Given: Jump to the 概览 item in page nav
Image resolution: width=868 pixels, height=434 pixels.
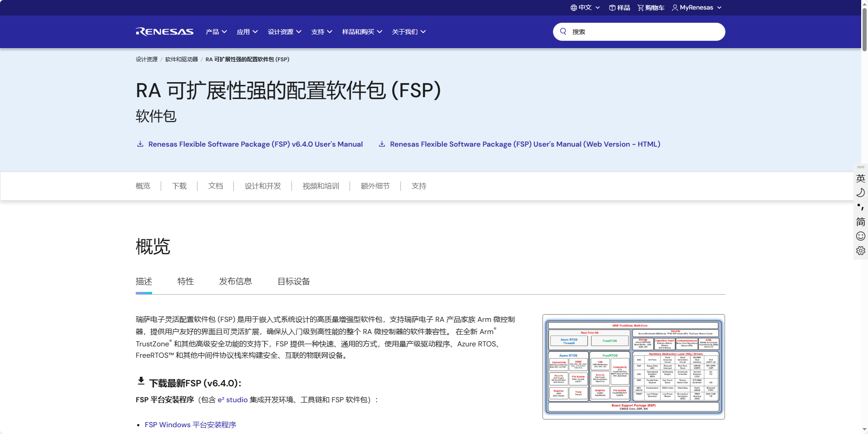Looking at the screenshot, I should pyautogui.click(x=143, y=186).
